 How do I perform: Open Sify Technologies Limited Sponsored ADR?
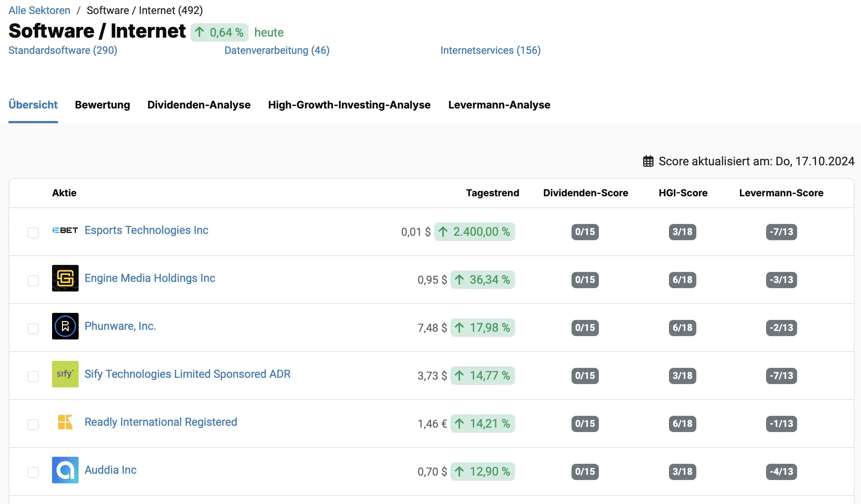click(x=188, y=374)
